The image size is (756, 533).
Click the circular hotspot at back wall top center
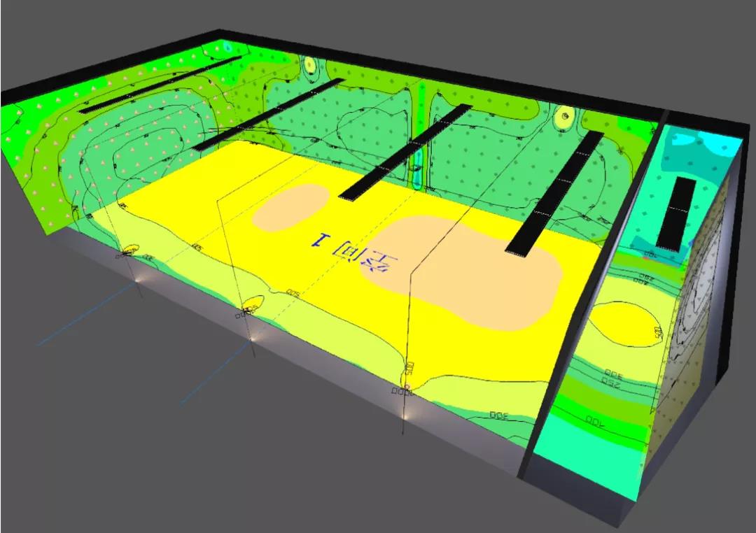pyautogui.click(x=310, y=65)
